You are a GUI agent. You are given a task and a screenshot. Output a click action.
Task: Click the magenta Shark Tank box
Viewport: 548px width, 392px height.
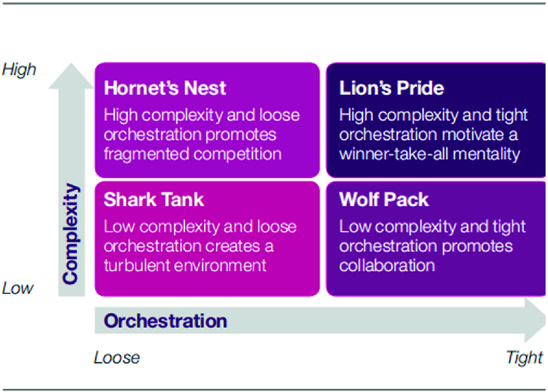[207, 239]
